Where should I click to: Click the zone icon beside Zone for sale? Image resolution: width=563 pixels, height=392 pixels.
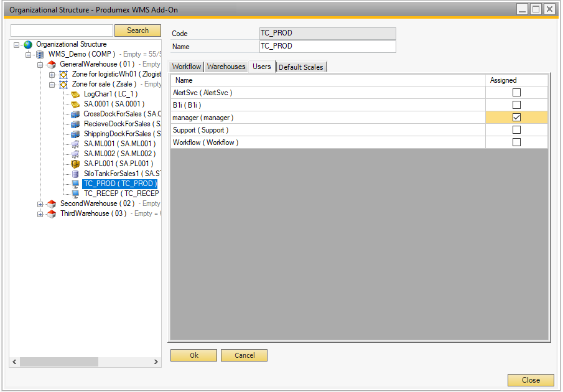(x=63, y=84)
